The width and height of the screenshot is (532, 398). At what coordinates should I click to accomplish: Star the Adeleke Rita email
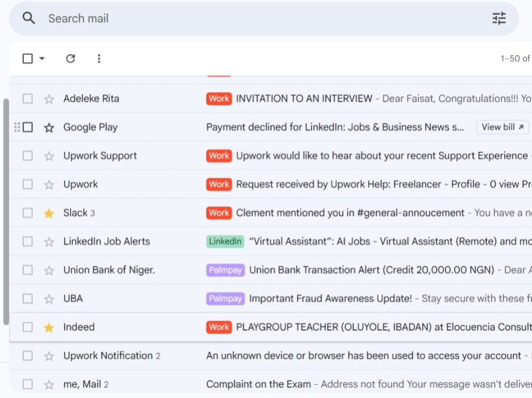pos(49,99)
